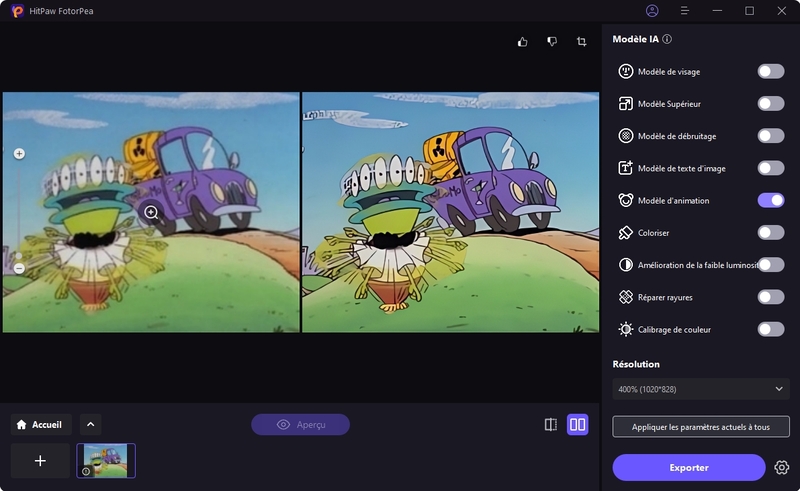Click the info badge on the thumbnail
Screen dimensions: 800x491
click(86, 472)
